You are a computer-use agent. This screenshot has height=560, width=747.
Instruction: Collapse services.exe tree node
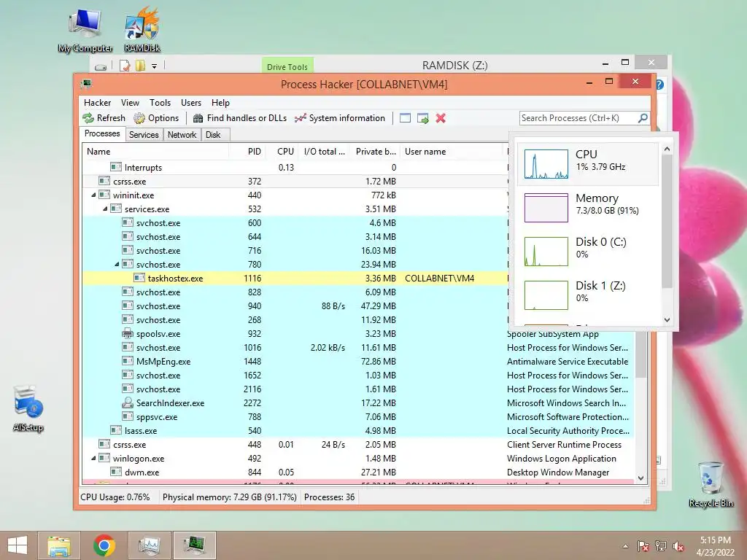coord(105,209)
